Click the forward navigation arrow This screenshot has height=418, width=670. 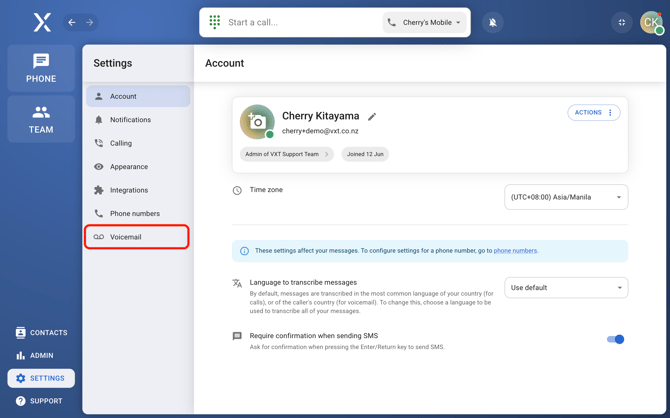pos(89,22)
